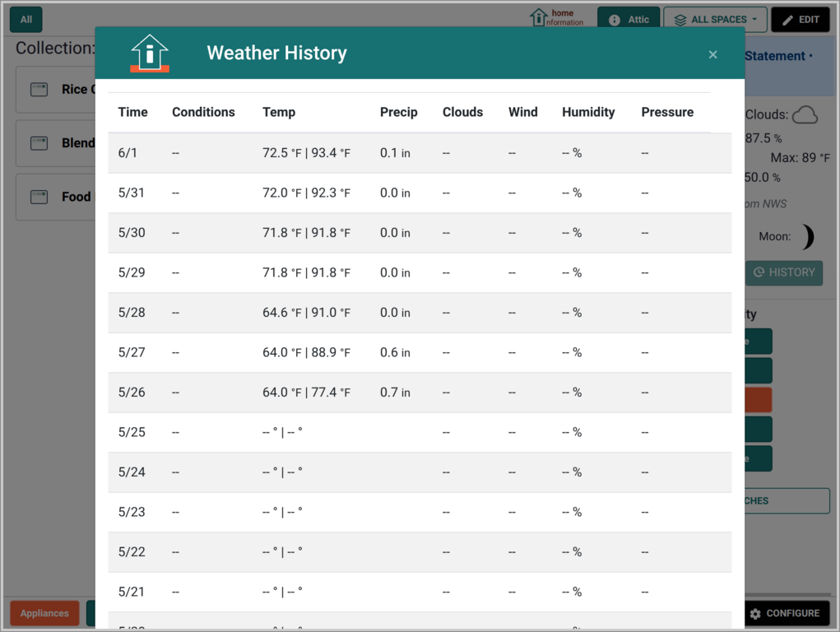Click the CONFIGURE button
The height and width of the screenshot is (632, 840).
click(x=786, y=613)
